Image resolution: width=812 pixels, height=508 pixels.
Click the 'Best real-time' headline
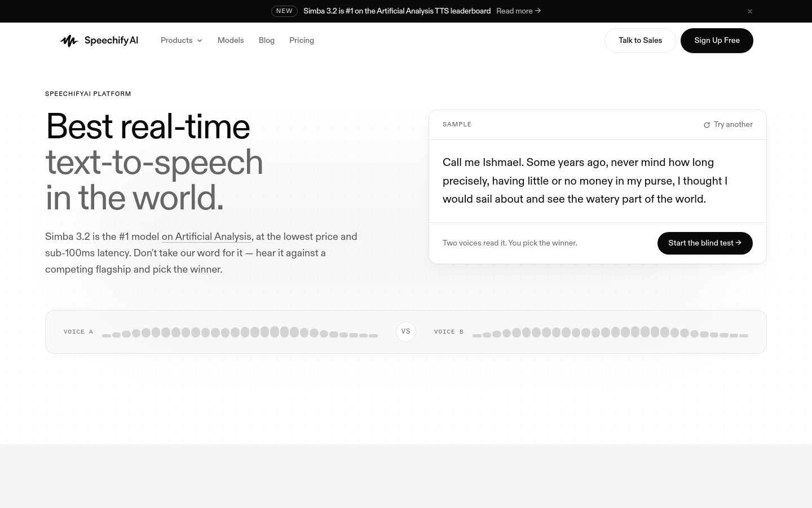(148, 126)
